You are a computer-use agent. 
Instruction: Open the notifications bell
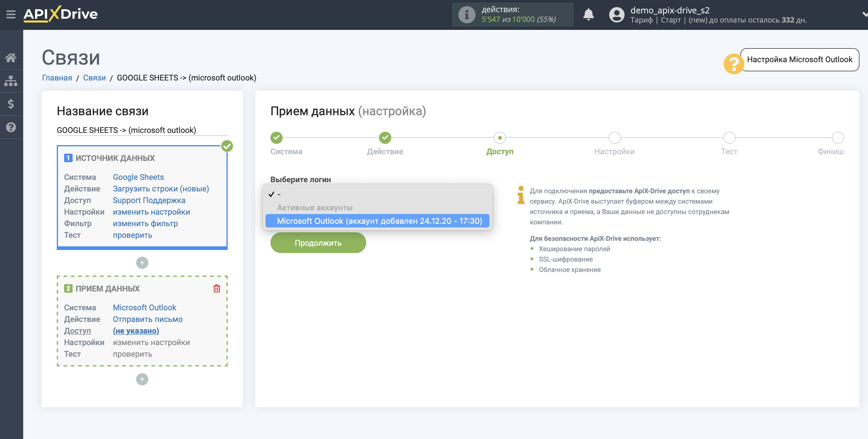coord(588,14)
